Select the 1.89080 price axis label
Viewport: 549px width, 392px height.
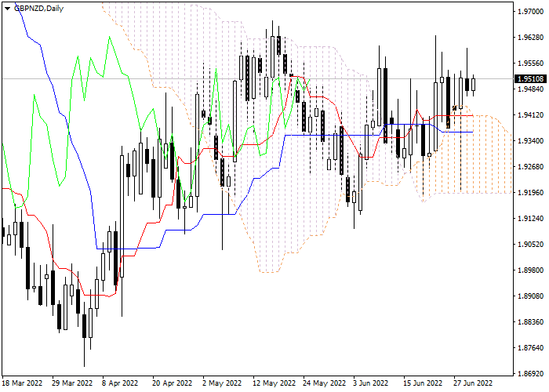pyautogui.click(x=530, y=296)
